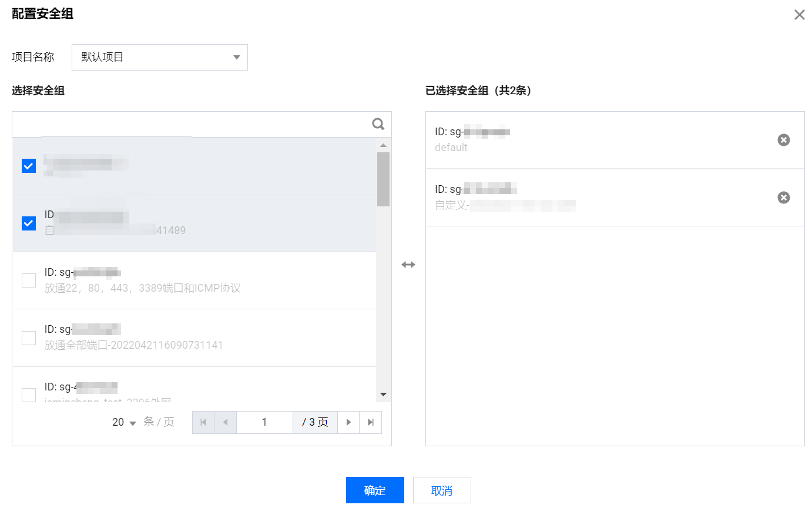This screenshot has width=812, height=508.
Task: Click the transfer arrows between lists
Action: pos(408,265)
